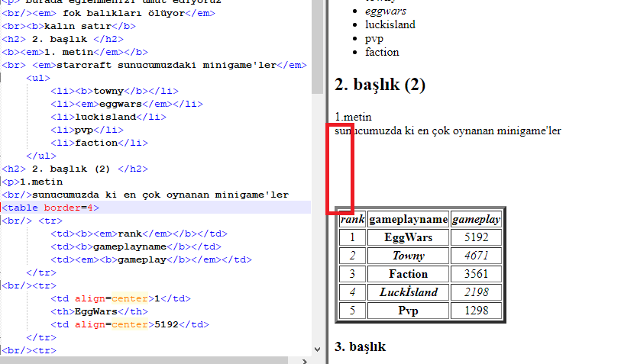Click the "1298" cell in the rendered table

click(x=477, y=311)
